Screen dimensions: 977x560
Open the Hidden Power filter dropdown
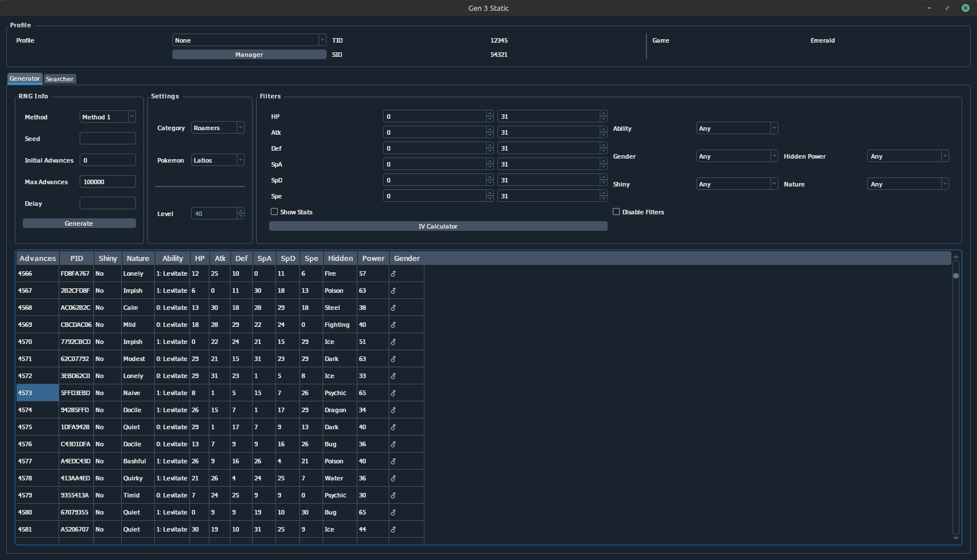pyautogui.click(x=908, y=156)
